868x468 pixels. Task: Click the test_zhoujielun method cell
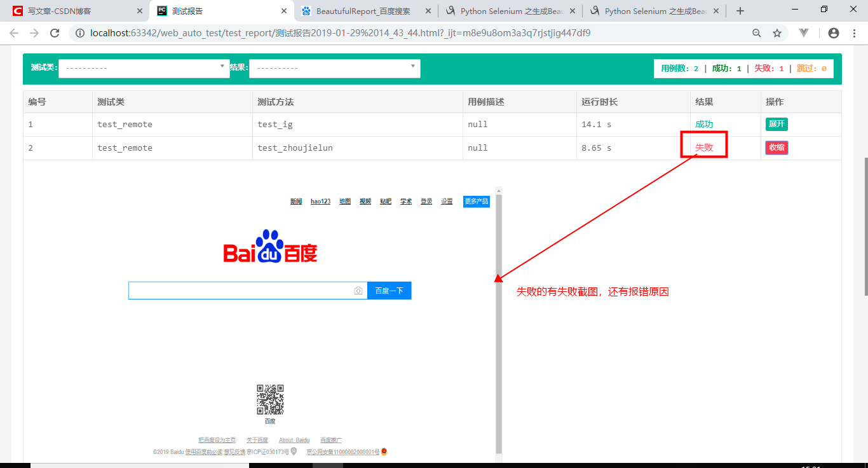pyautogui.click(x=358, y=148)
